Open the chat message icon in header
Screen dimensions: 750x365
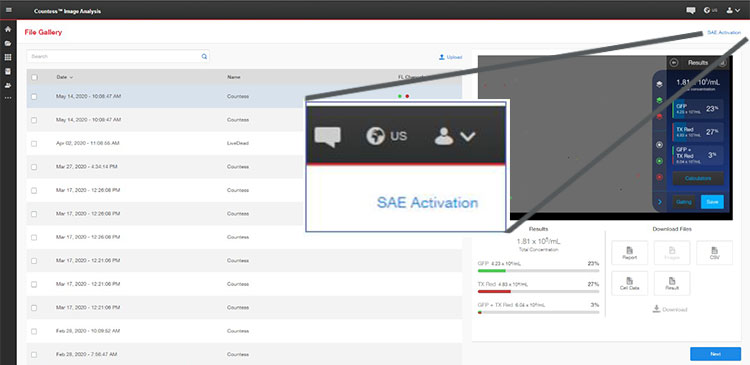pyautogui.click(x=690, y=11)
